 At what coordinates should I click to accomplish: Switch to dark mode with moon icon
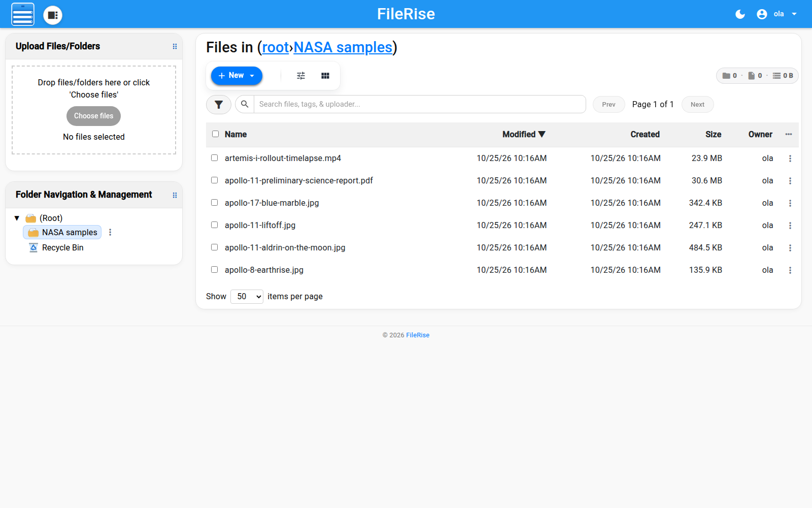[740, 14]
